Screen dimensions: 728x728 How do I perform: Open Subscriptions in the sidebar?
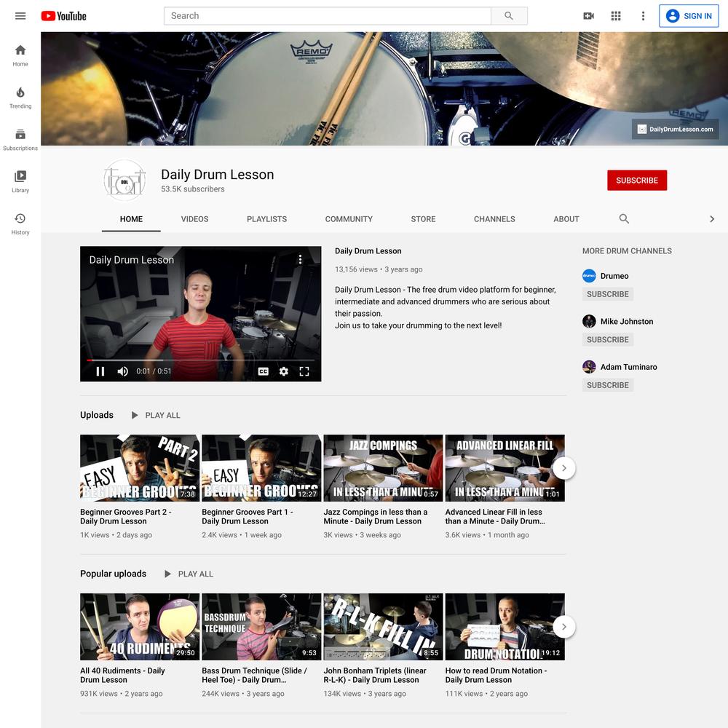[x=20, y=140]
